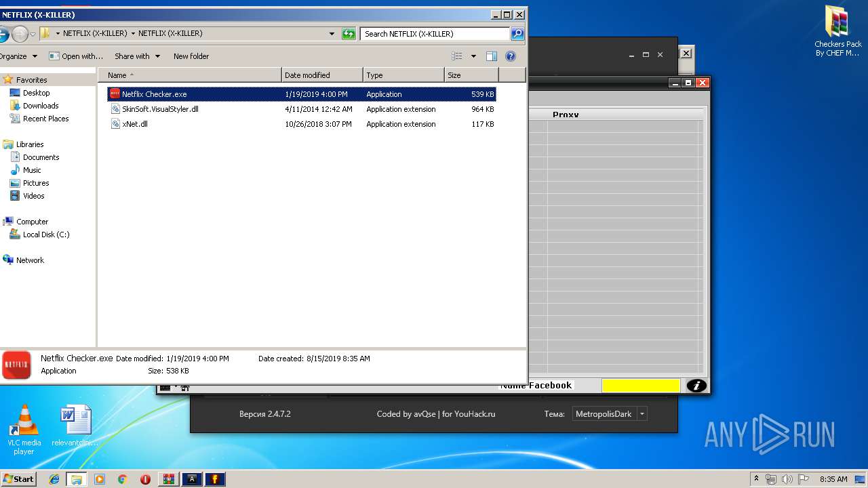868x488 pixels.
Task: Open Music library
Action: point(32,170)
